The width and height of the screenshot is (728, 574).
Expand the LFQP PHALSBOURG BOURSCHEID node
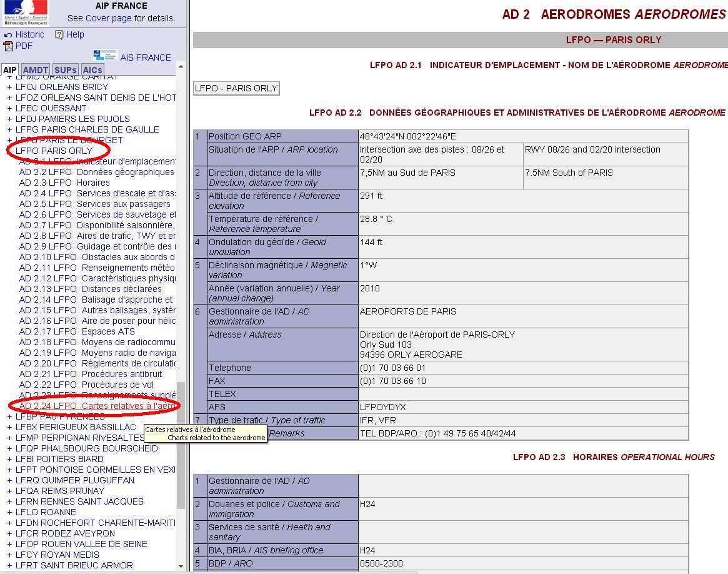(9, 448)
